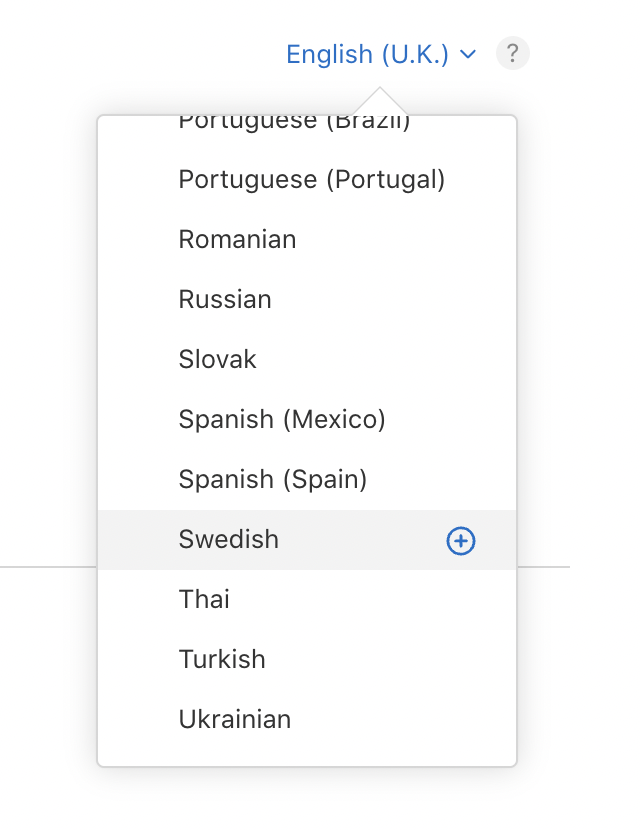Select Russian in the language list

(225, 300)
